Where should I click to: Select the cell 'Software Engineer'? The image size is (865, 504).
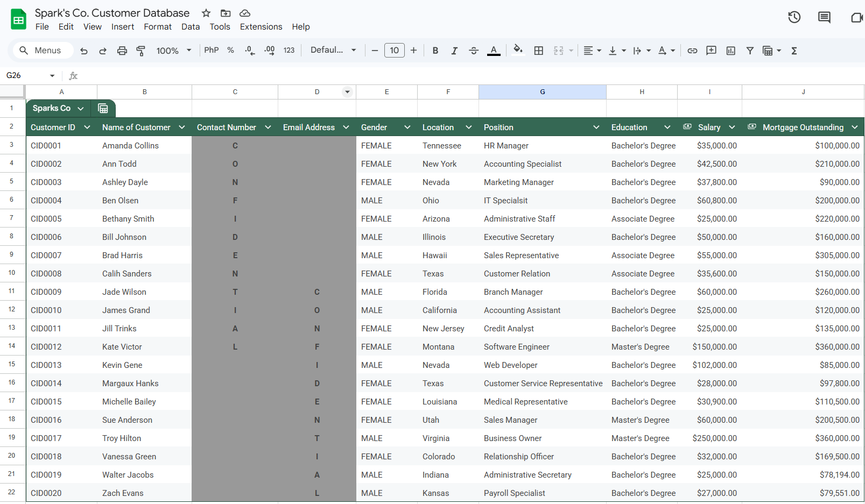[543, 347]
